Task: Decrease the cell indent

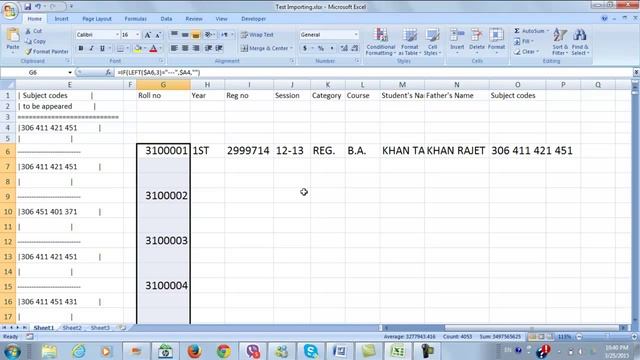Action: (209, 48)
